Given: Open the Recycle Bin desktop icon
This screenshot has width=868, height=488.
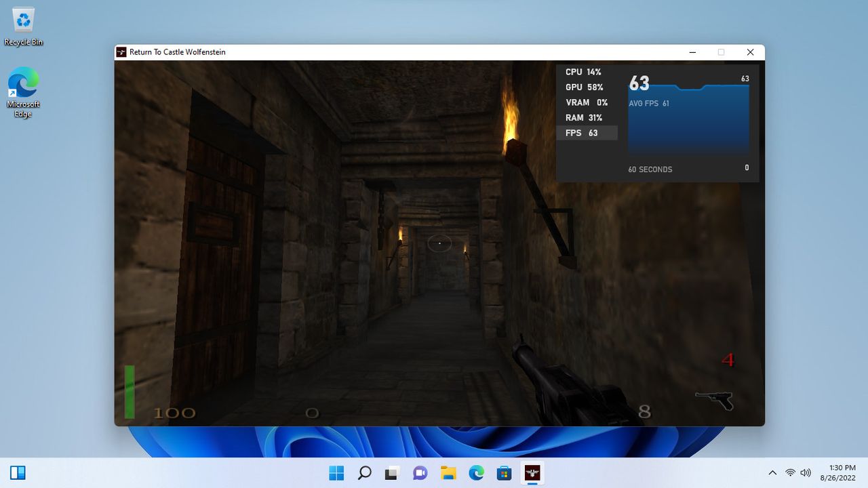Looking at the screenshot, I should coord(24,28).
